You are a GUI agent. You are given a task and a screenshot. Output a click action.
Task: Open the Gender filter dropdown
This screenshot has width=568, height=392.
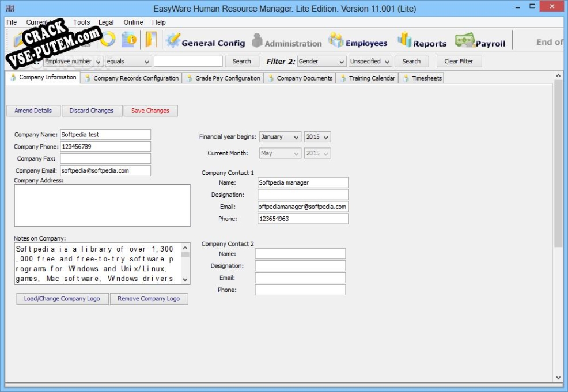pyautogui.click(x=321, y=62)
